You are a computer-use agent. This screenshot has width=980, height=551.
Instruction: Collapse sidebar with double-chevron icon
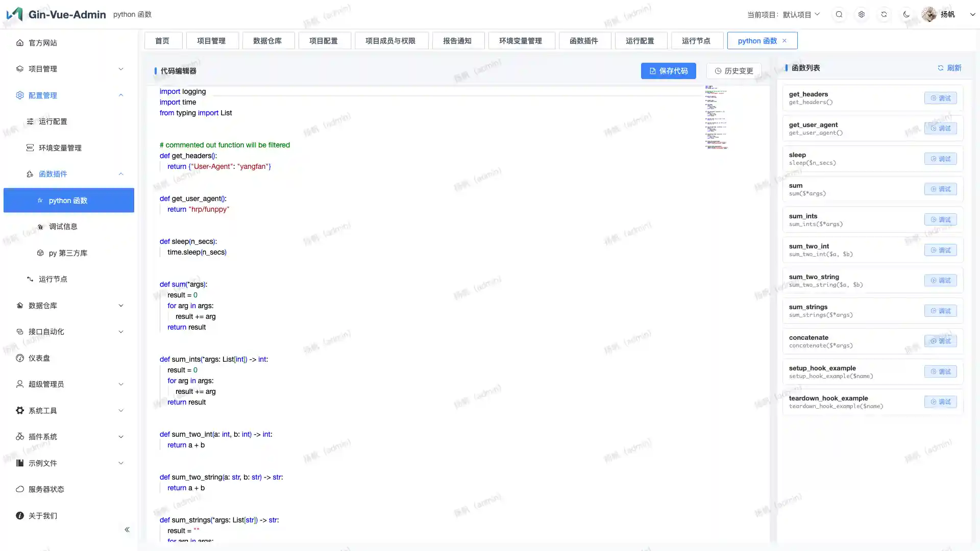coord(127,530)
